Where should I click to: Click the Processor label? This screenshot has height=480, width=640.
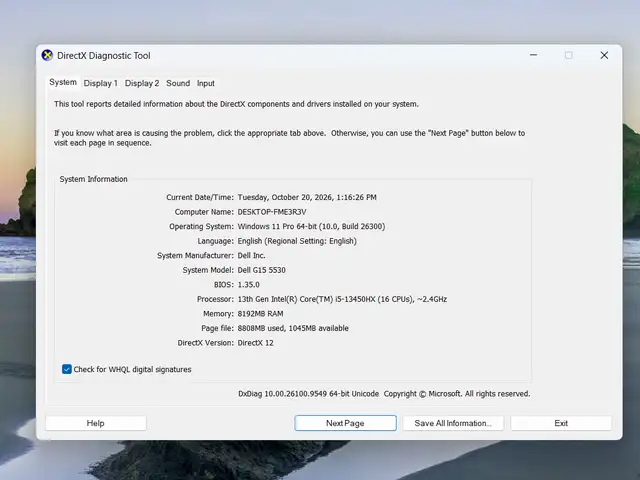(x=216, y=299)
